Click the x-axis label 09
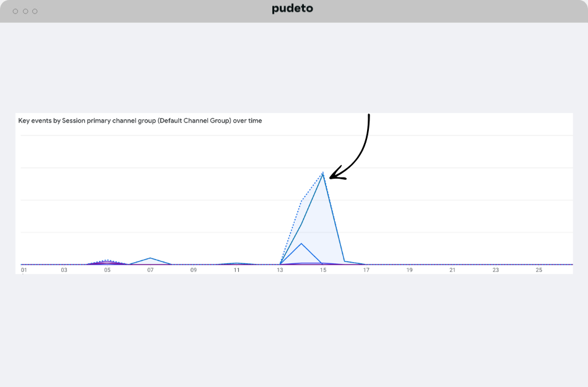Viewport: 588px width, 387px height. (x=194, y=270)
